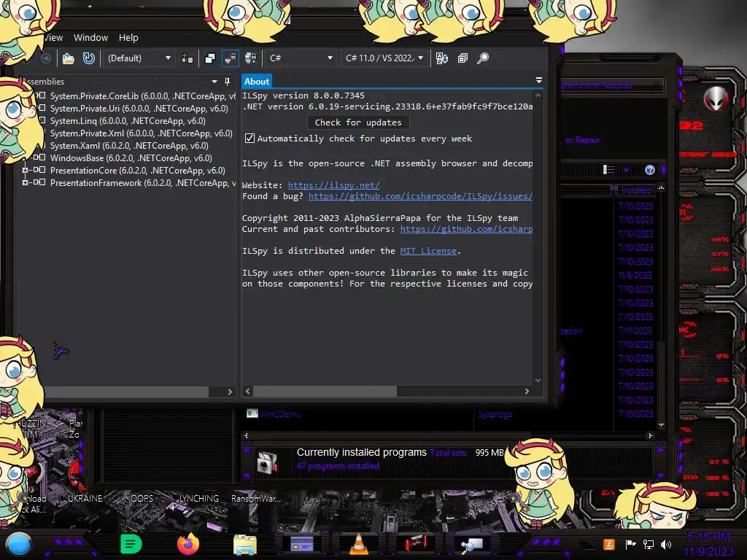Click About pane vertical scrollbar up arrow
747x560 pixels.
pyautogui.click(x=538, y=96)
